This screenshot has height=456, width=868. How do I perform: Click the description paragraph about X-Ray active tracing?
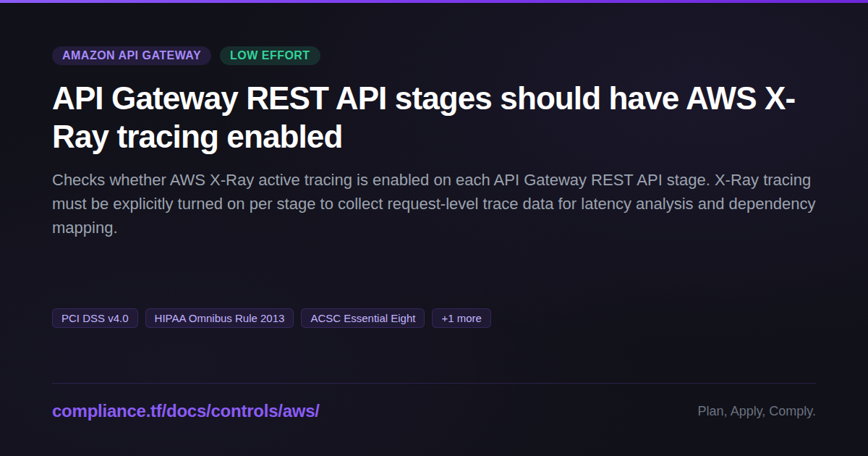pos(434,204)
